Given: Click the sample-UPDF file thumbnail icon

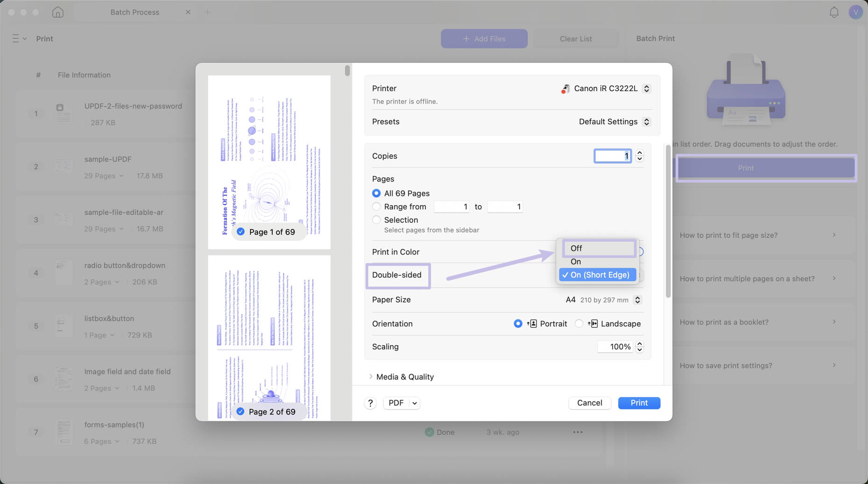Looking at the screenshot, I should pyautogui.click(x=64, y=167).
